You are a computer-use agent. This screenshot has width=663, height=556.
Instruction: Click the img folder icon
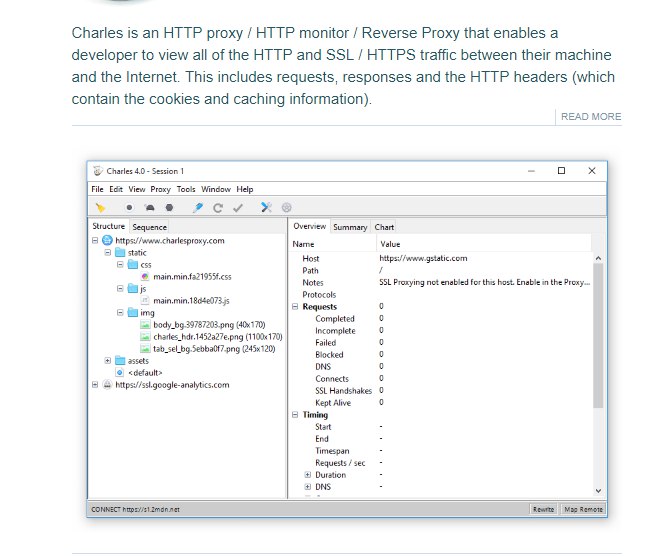pyautogui.click(x=133, y=313)
